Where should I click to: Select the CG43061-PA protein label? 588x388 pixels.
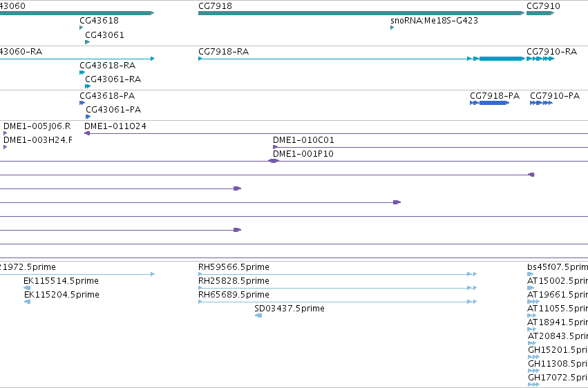113,109
